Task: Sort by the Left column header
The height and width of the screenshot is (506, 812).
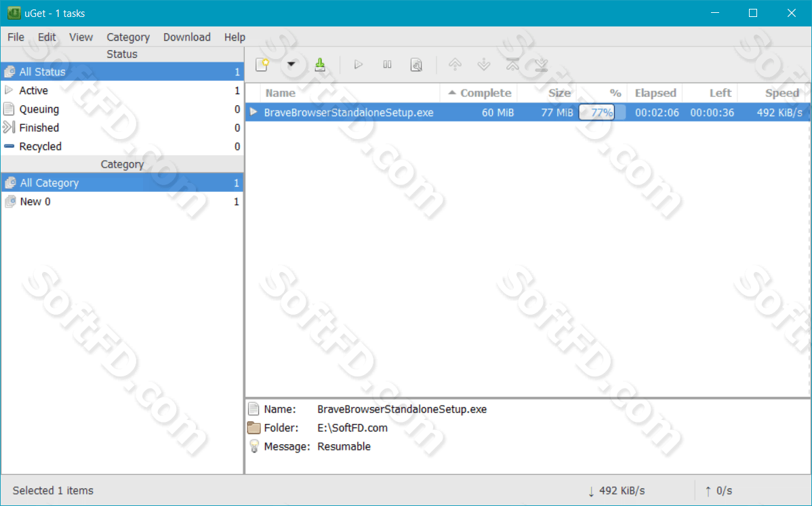Action: click(710, 93)
